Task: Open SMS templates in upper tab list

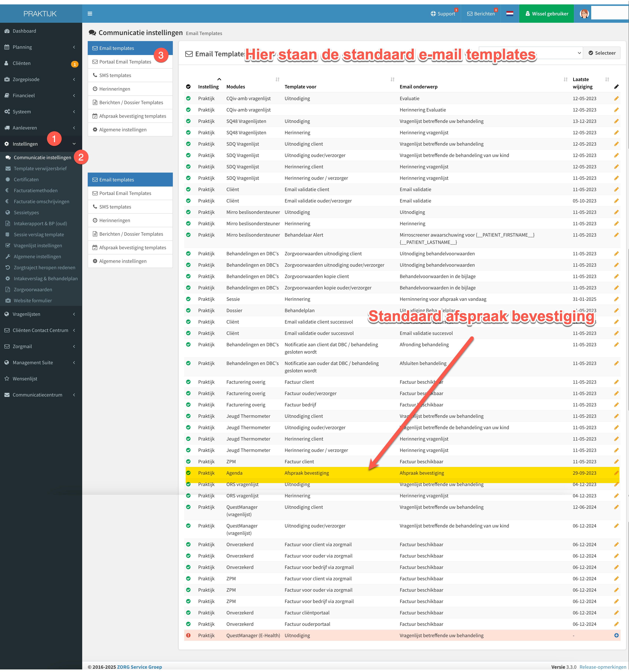Action: click(x=130, y=75)
